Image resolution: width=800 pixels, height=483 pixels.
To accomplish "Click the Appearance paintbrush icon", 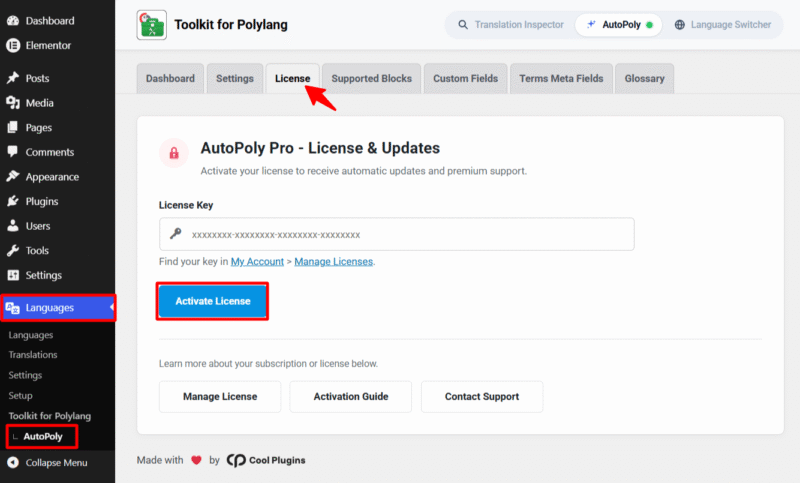I will click(x=13, y=176).
